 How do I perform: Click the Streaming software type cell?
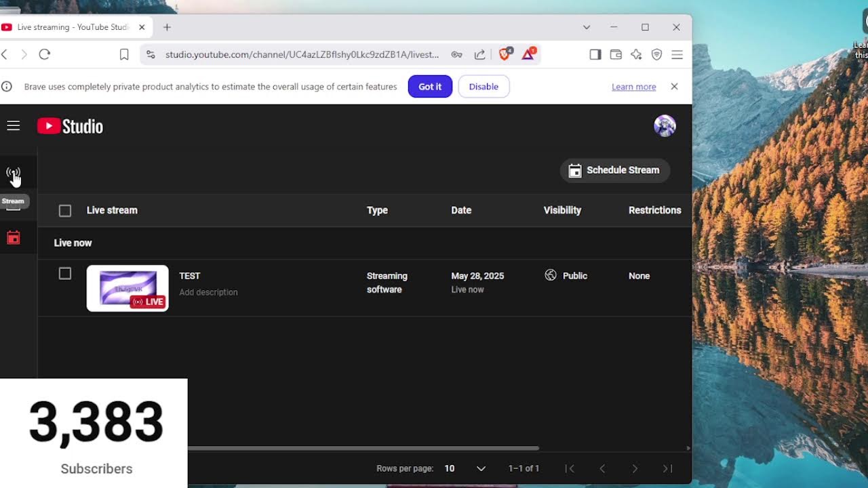(x=387, y=283)
